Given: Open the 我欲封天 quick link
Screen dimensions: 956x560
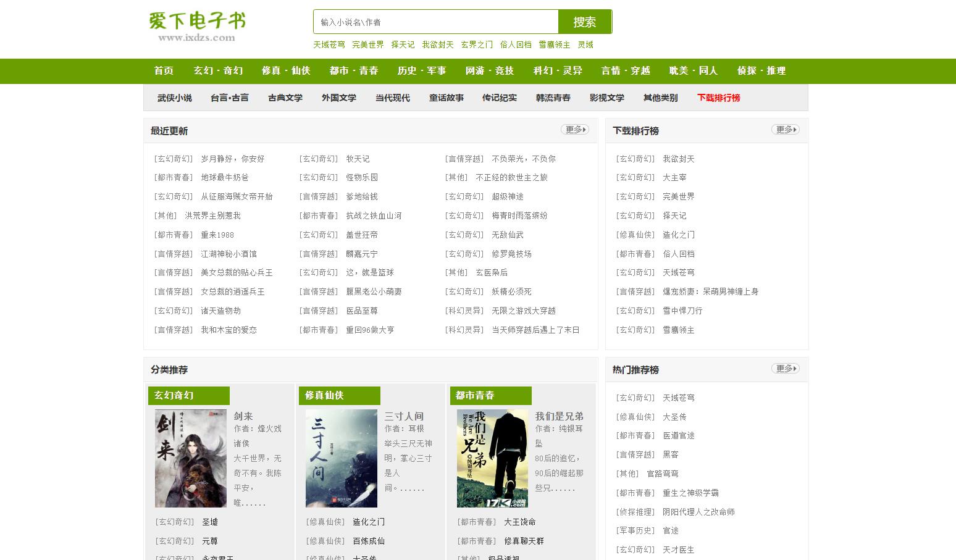Looking at the screenshot, I should tap(437, 44).
